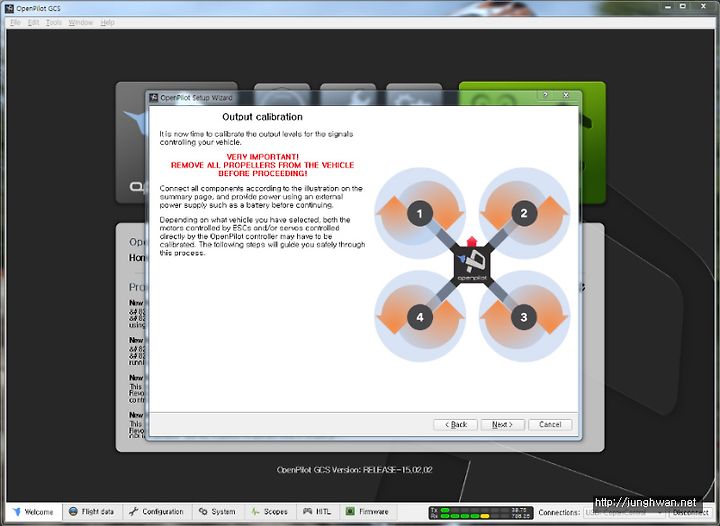
Task: Click the Setup Wizard title bar icon
Action: click(153, 97)
